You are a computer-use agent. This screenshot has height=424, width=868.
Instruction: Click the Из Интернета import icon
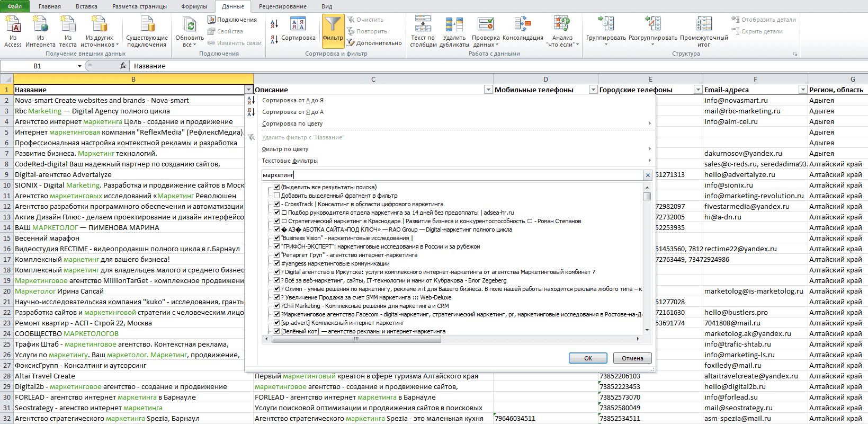[40, 24]
